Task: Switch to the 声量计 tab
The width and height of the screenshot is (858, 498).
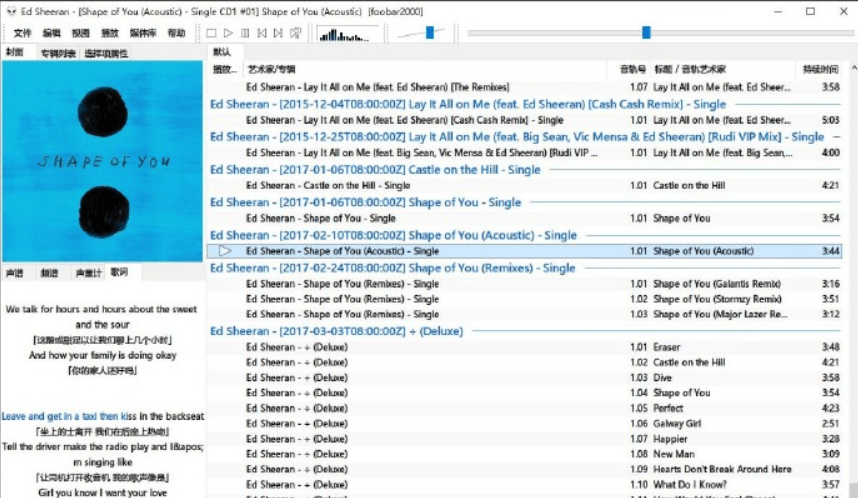Action: 89,273
